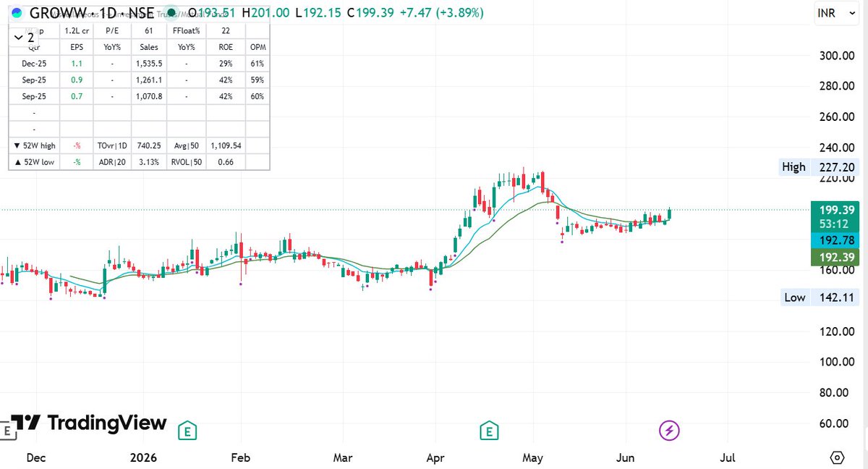
Task: Click the Groww symbol logo icon
Action: point(17,12)
